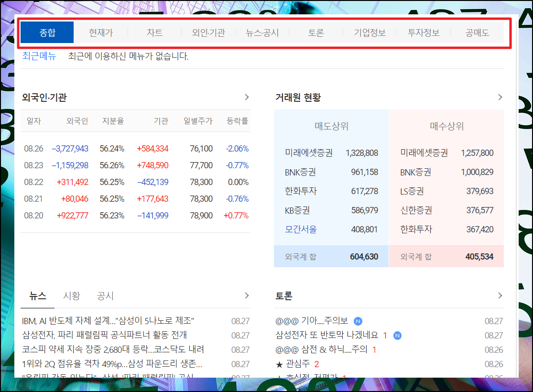The height and width of the screenshot is (392, 533).
Task: Open @@@ 기아....주의보 discussion post
Action: click(312, 321)
